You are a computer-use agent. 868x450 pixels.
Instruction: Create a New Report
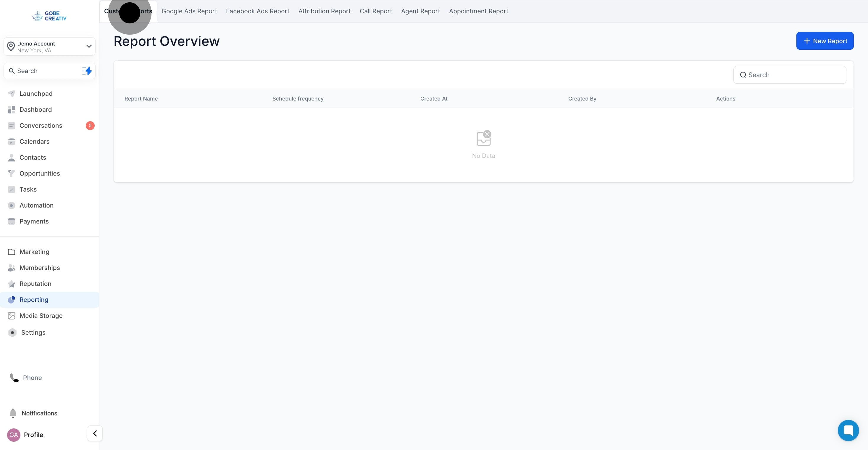825,41
